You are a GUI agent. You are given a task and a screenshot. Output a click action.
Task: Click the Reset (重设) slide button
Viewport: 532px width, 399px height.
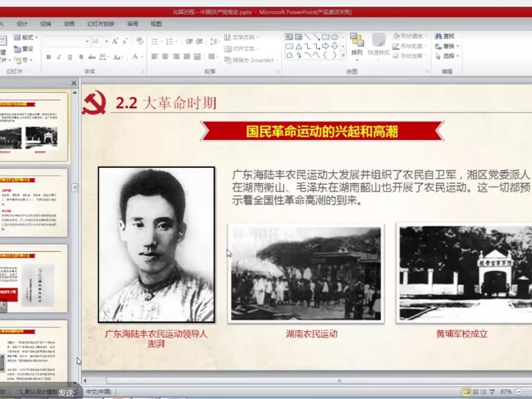(24, 49)
